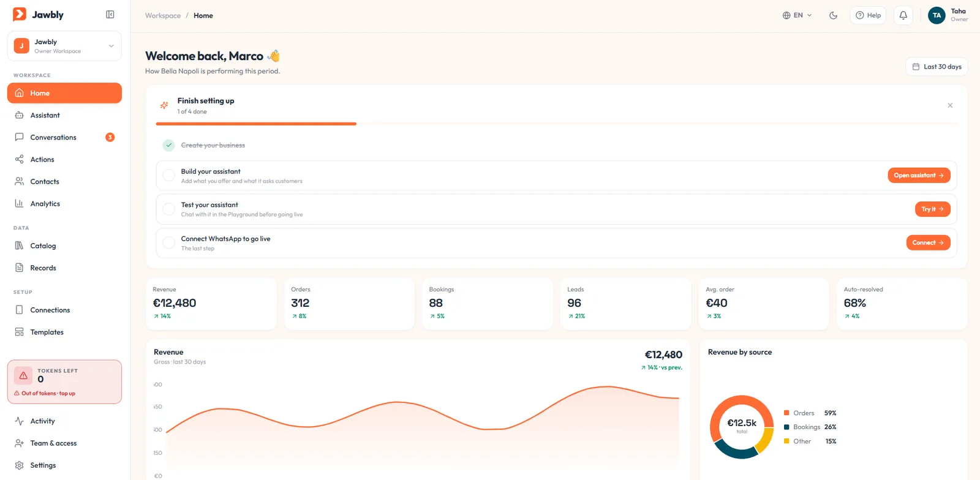Viewport: 980px width, 480px height.
Task: Click the setup progress bar
Action: click(556, 124)
